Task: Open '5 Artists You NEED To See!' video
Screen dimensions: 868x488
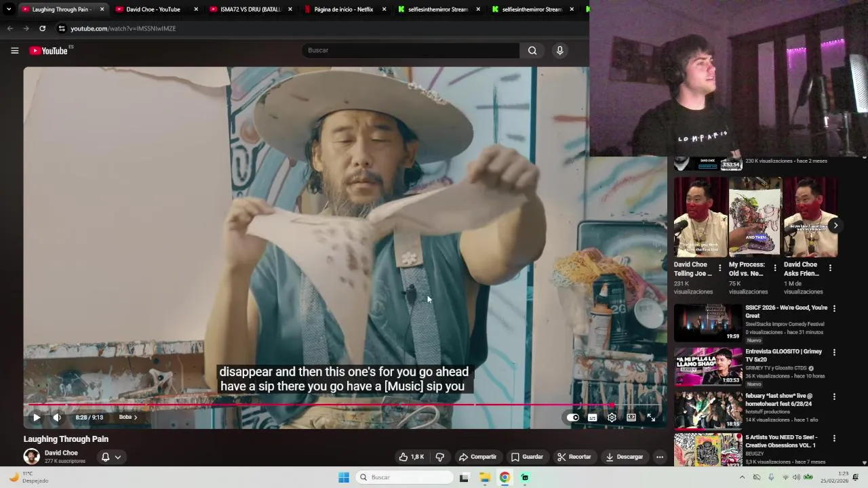Action: click(708, 450)
